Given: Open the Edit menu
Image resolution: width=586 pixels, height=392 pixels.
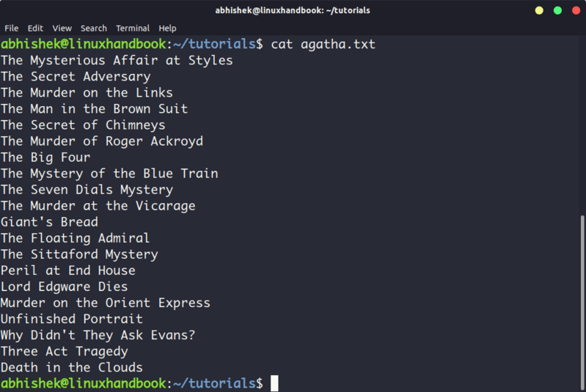Looking at the screenshot, I should click(35, 29).
